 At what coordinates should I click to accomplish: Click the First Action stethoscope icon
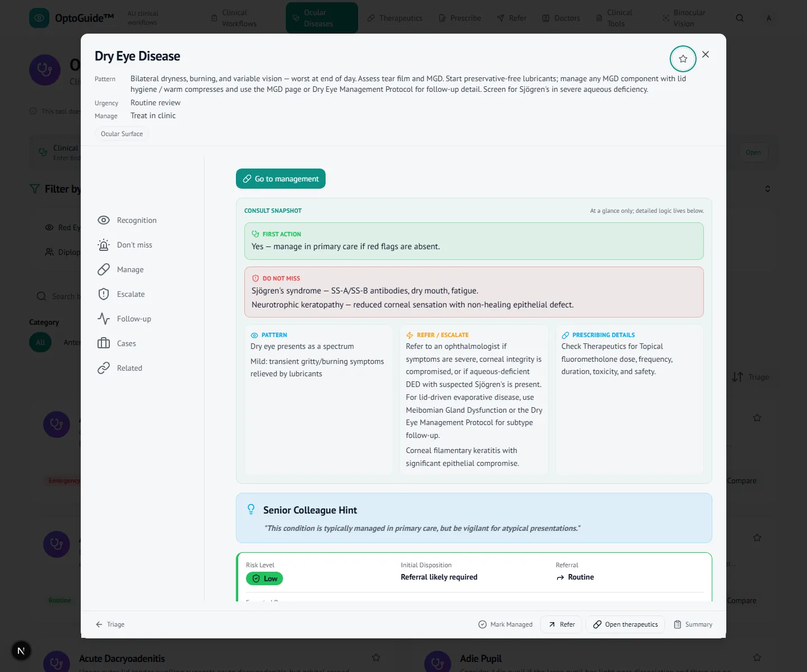pos(256,234)
